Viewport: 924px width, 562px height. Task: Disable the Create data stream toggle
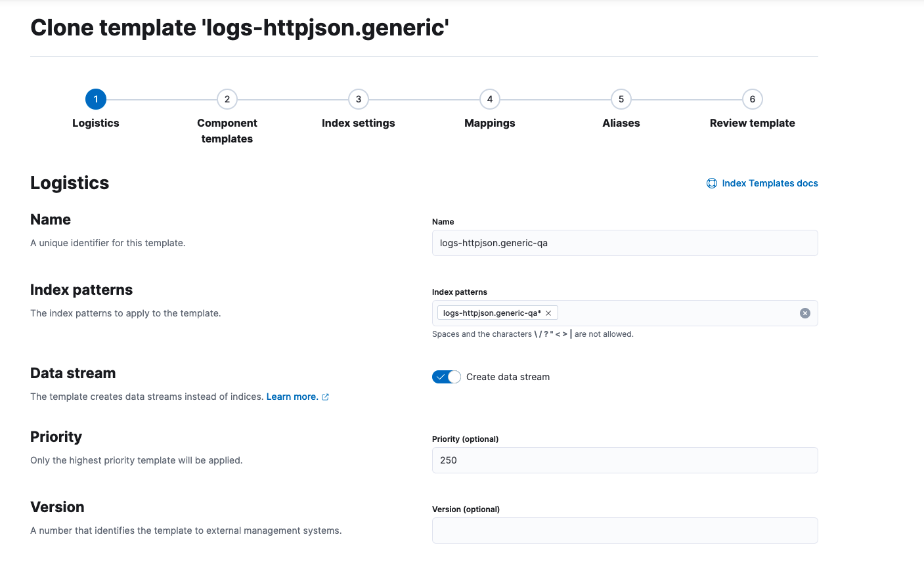pos(447,376)
